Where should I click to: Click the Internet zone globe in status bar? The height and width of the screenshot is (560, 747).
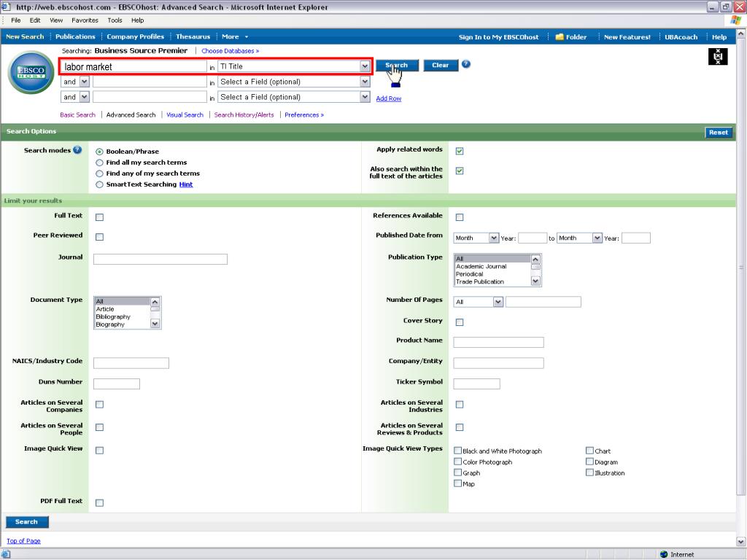[664, 554]
